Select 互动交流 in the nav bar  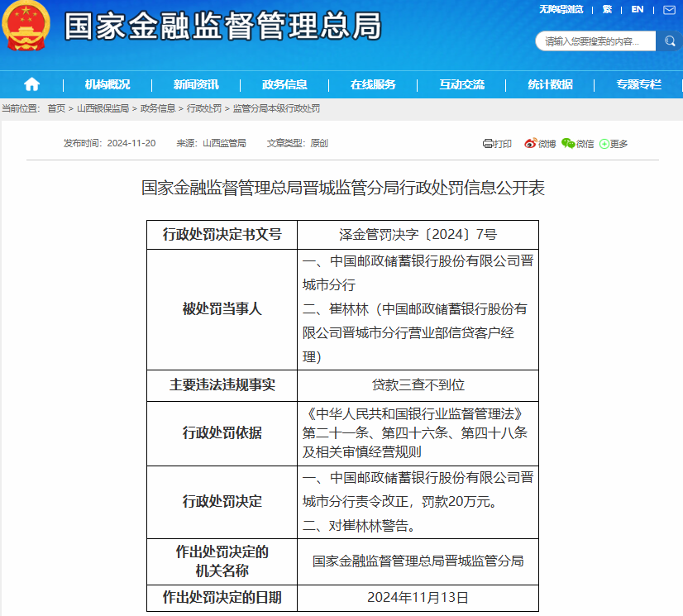tap(461, 84)
